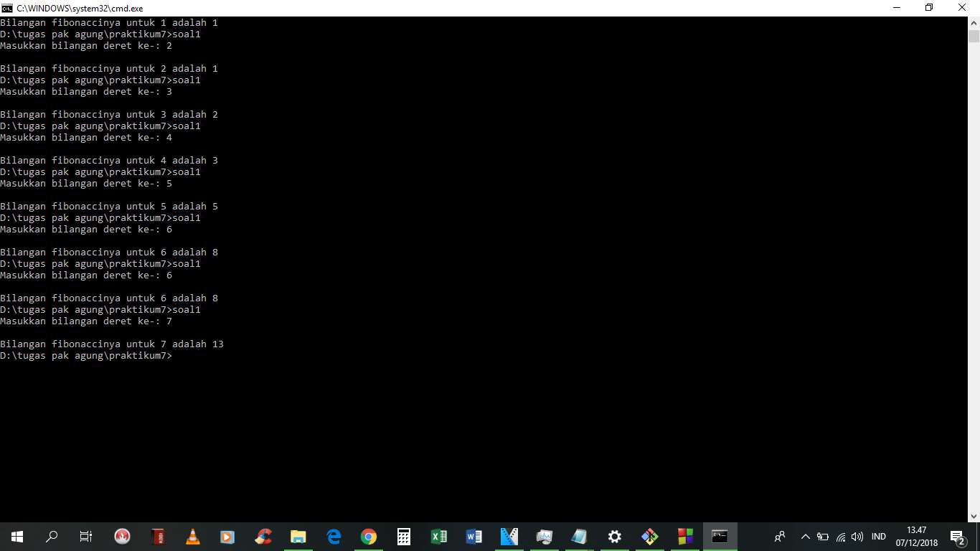Change IND input language indicator
980x551 pixels.
click(879, 537)
